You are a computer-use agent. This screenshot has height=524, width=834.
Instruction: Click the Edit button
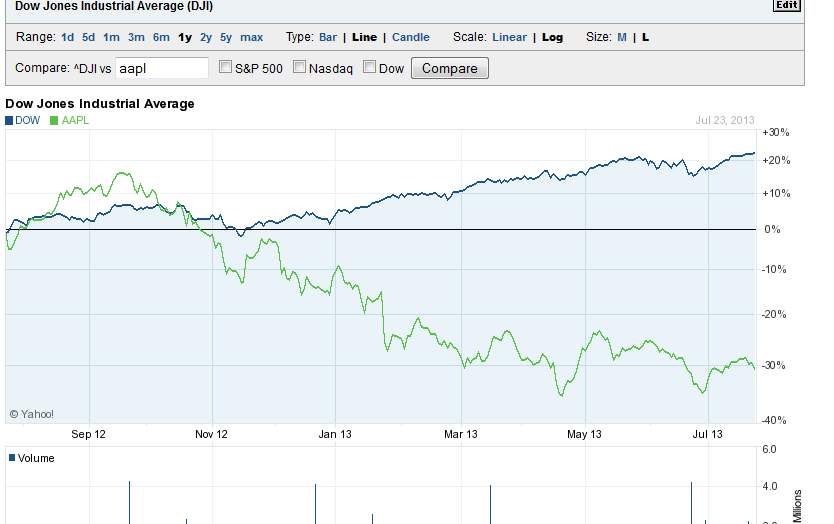(787, 5)
